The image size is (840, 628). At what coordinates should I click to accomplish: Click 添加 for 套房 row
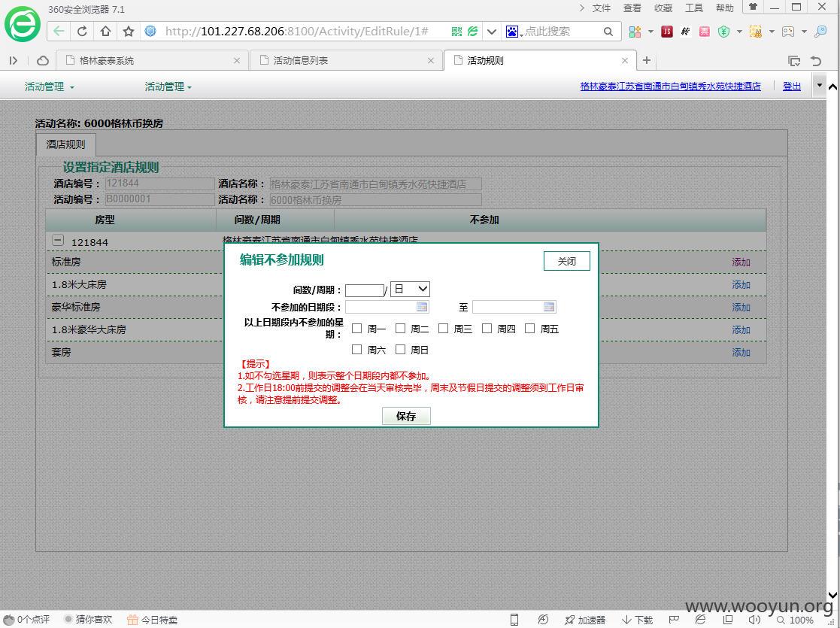(x=741, y=352)
